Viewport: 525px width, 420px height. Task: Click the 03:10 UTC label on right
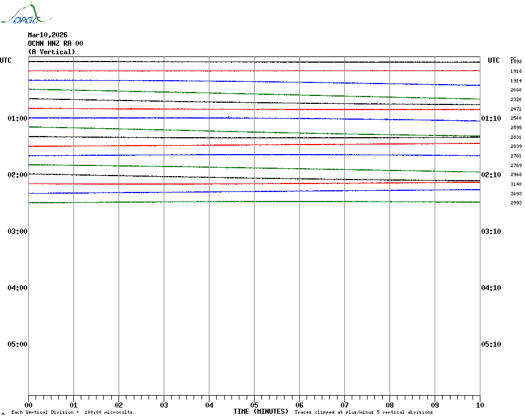[491, 231]
